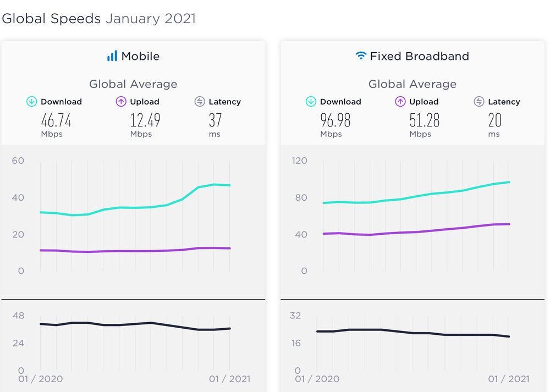Click the Fixed Broadband 96.98 Mbps value
The width and height of the screenshot is (550, 392).
[335, 120]
